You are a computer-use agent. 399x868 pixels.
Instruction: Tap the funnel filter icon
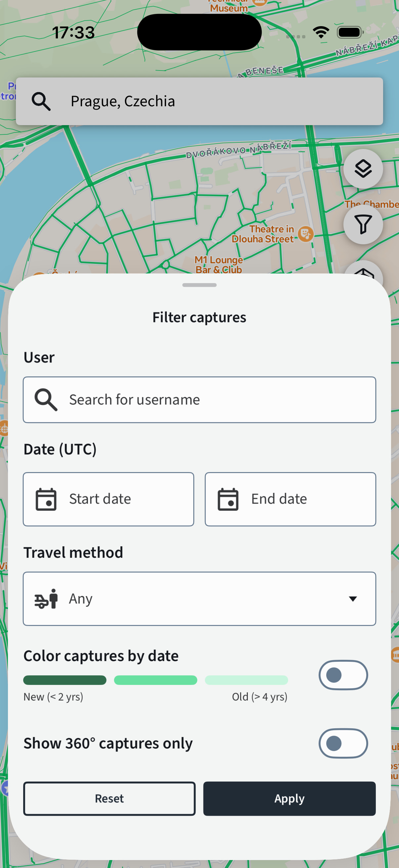[x=363, y=224]
